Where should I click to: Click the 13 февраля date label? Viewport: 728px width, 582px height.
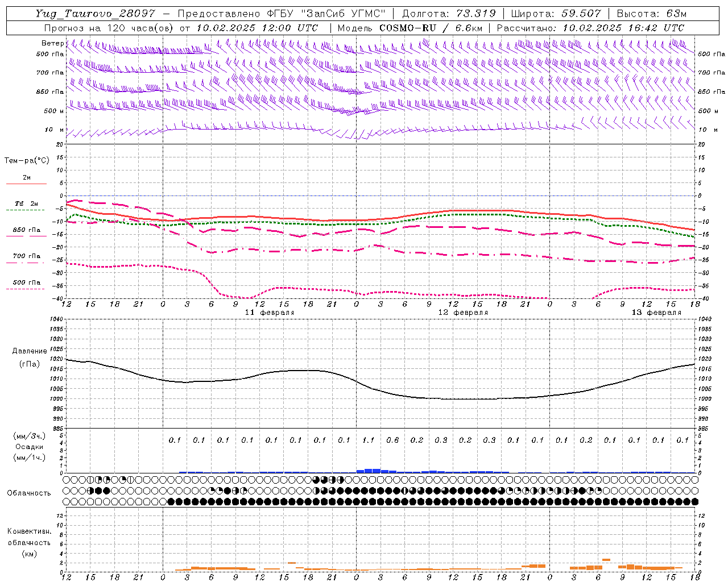(656, 313)
